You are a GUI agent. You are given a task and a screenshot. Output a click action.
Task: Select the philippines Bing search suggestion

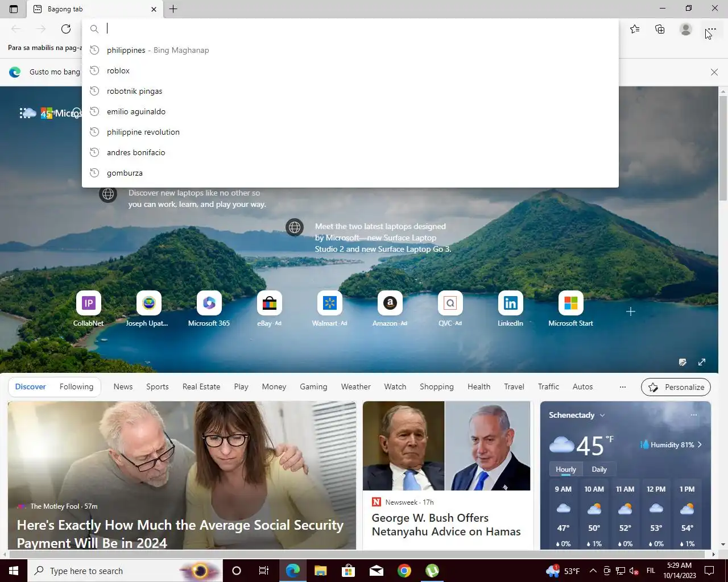click(x=350, y=50)
